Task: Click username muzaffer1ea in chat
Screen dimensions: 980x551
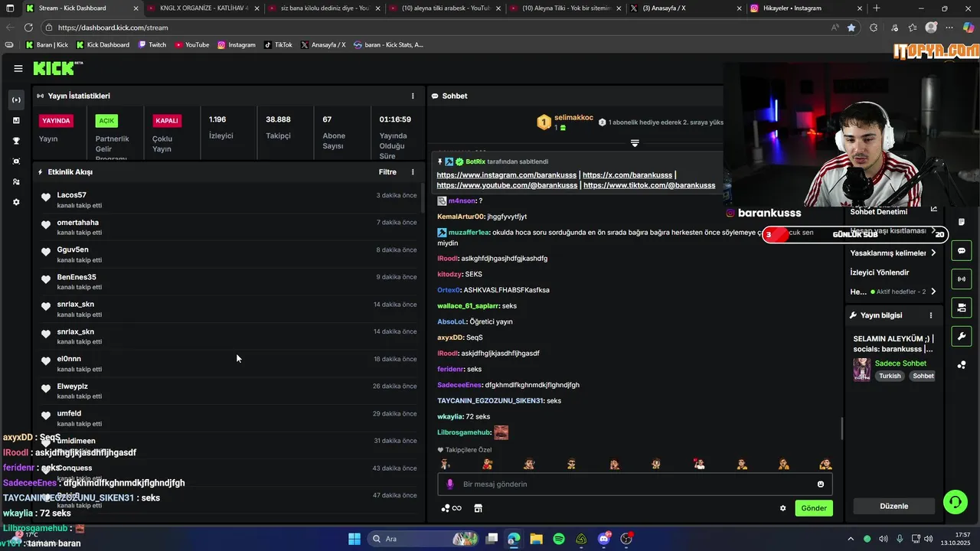Action: [x=469, y=232]
